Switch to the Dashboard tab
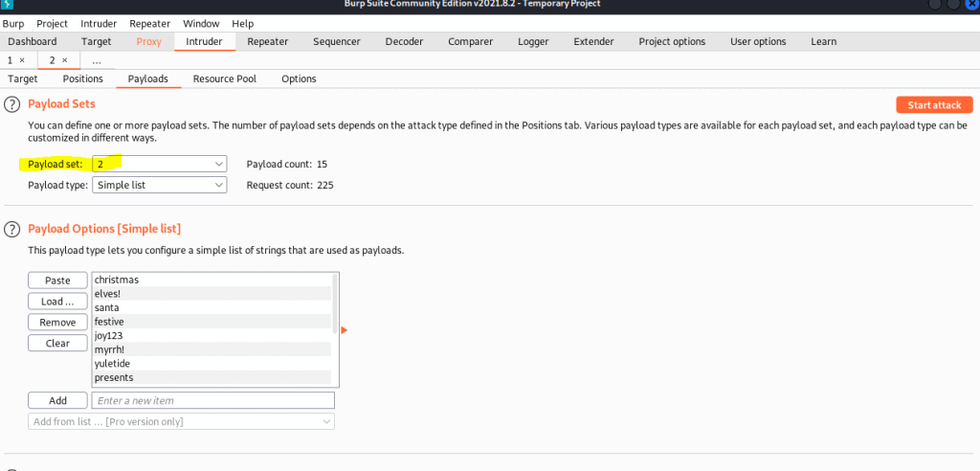The height and width of the screenshot is (471, 980). 33,42
